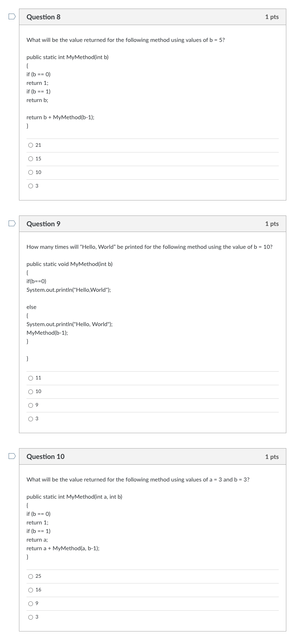Select answer 11 for Question 9
306x644 pixels.
tap(30, 378)
